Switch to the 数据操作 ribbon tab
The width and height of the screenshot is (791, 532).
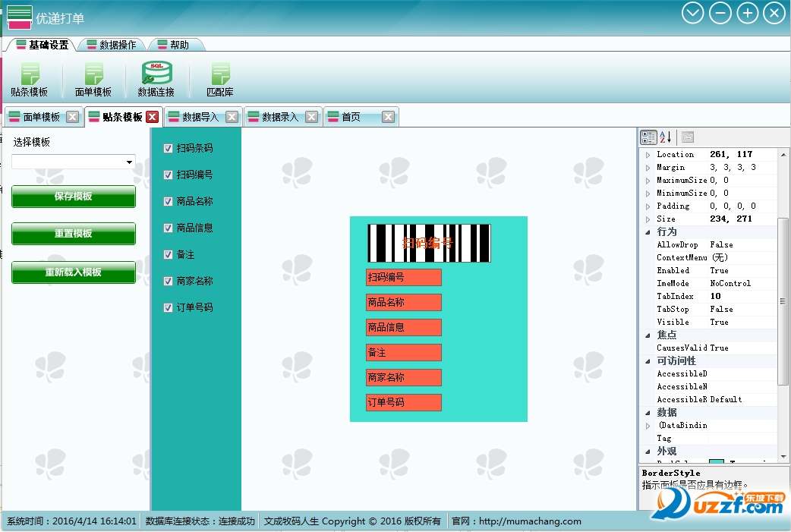click(112, 45)
